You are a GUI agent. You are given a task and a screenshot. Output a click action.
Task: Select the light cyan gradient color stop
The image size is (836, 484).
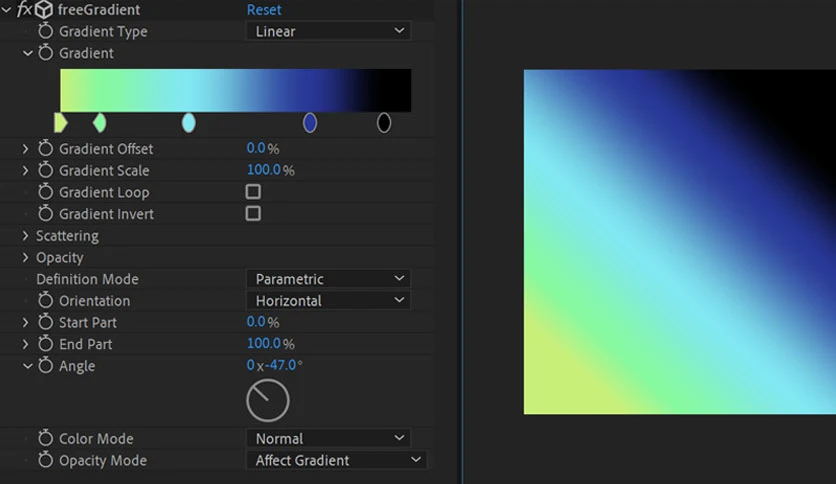(x=189, y=123)
